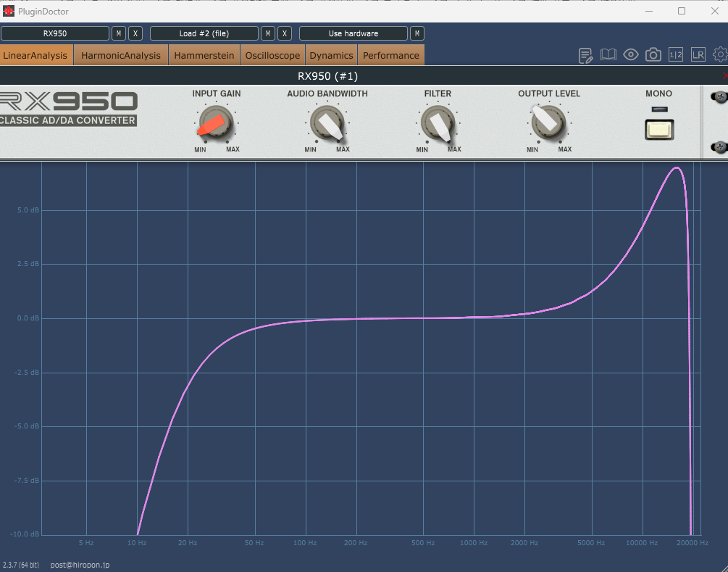Click the 0.0 dB axis label
The image size is (728, 572).
28,318
